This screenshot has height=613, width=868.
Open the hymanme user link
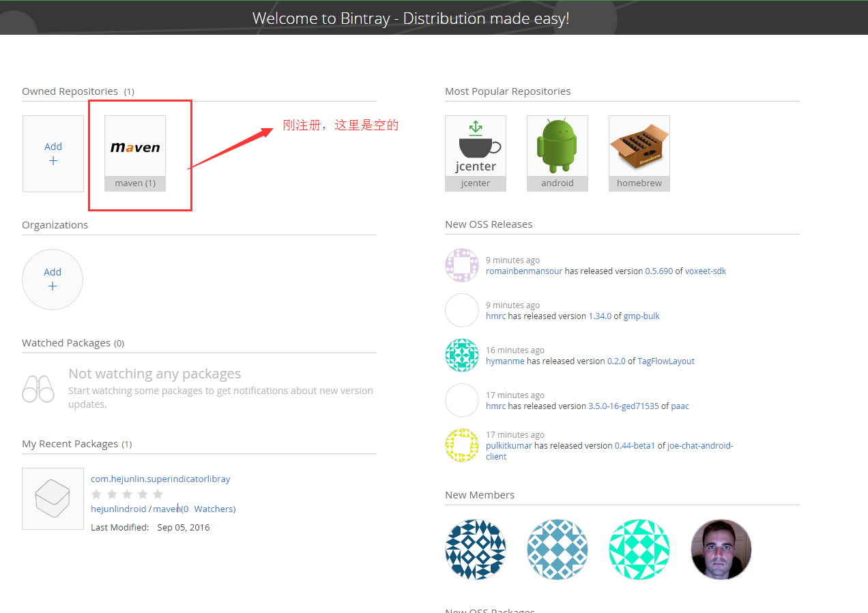click(505, 361)
